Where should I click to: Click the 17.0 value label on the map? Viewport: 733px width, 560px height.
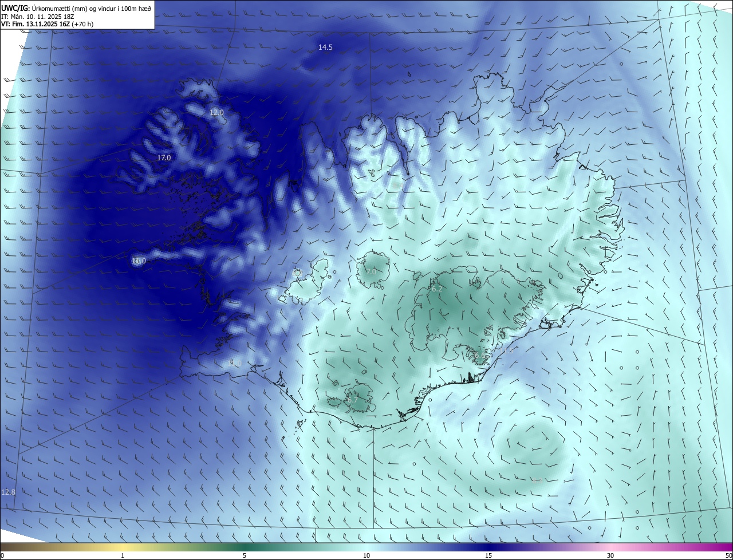[164, 157]
